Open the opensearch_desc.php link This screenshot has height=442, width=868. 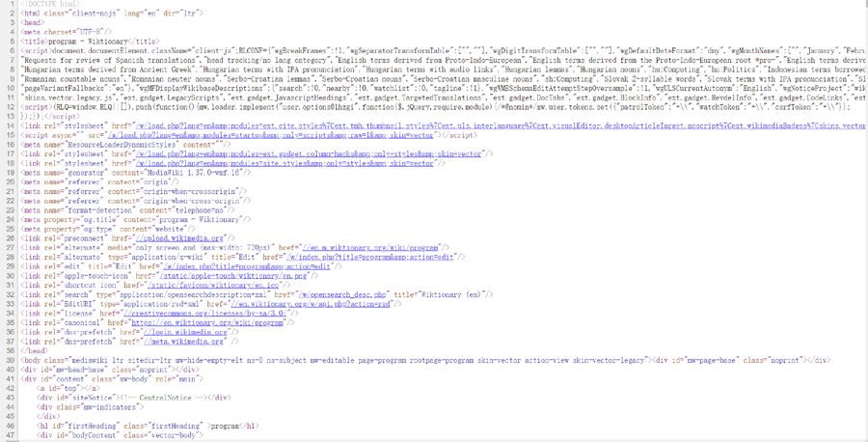coord(344,294)
